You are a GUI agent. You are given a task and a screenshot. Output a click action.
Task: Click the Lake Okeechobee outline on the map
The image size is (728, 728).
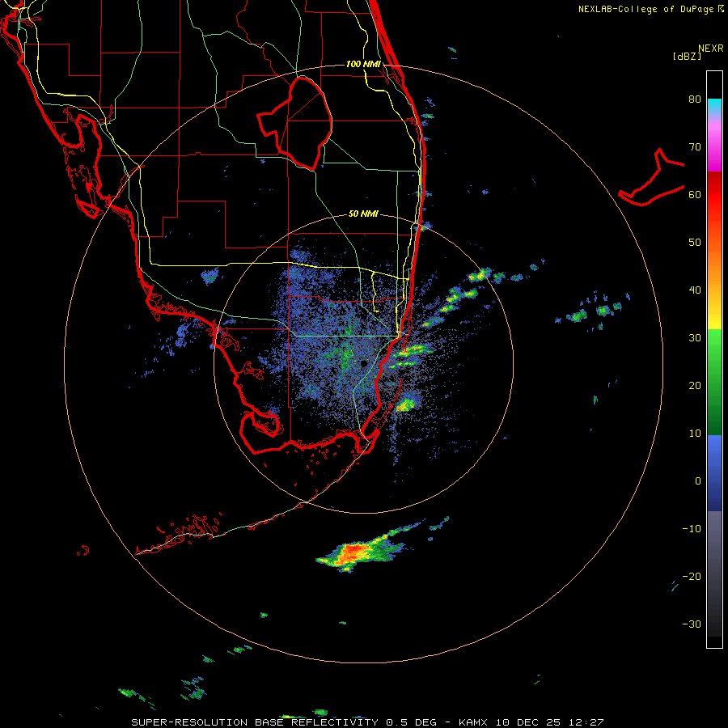[294, 123]
